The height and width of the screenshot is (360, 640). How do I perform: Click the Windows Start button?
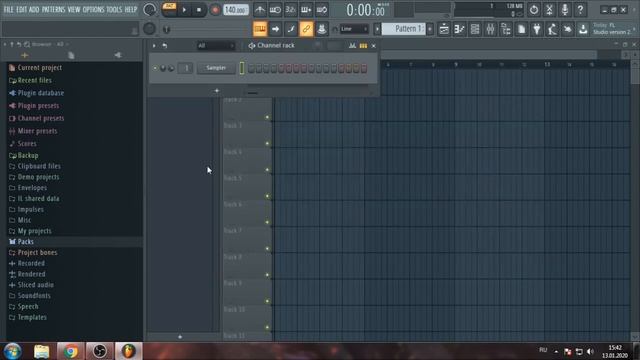pyautogui.click(x=13, y=351)
